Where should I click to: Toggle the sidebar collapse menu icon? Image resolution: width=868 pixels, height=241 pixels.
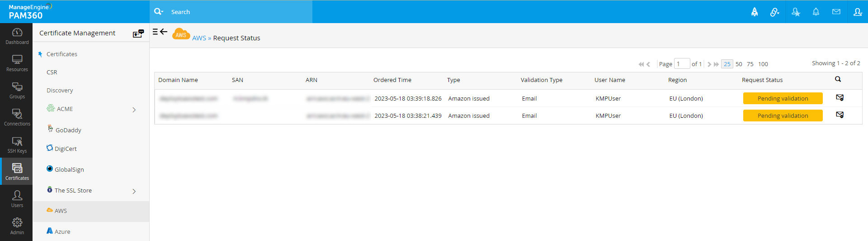pos(160,32)
